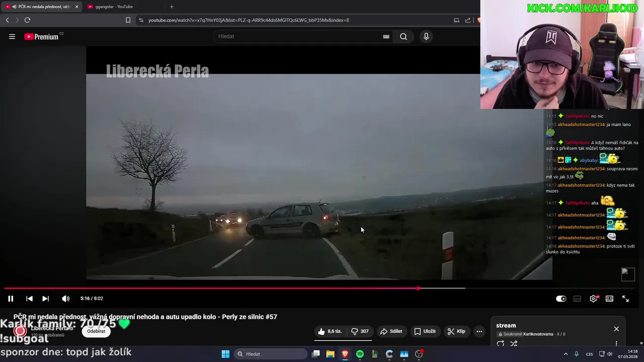Close the stream playlist panel
The height and width of the screenshot is (362, 644).
(616, 329)
